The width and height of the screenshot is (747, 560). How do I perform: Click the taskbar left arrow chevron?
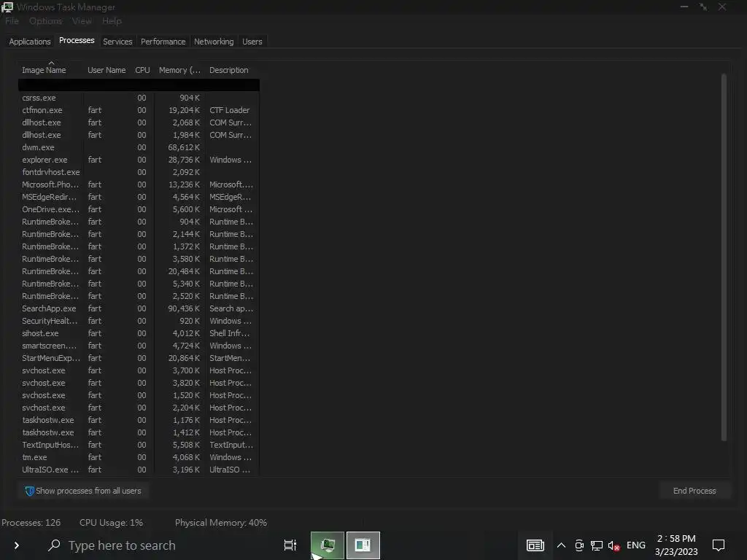(17, 545)
